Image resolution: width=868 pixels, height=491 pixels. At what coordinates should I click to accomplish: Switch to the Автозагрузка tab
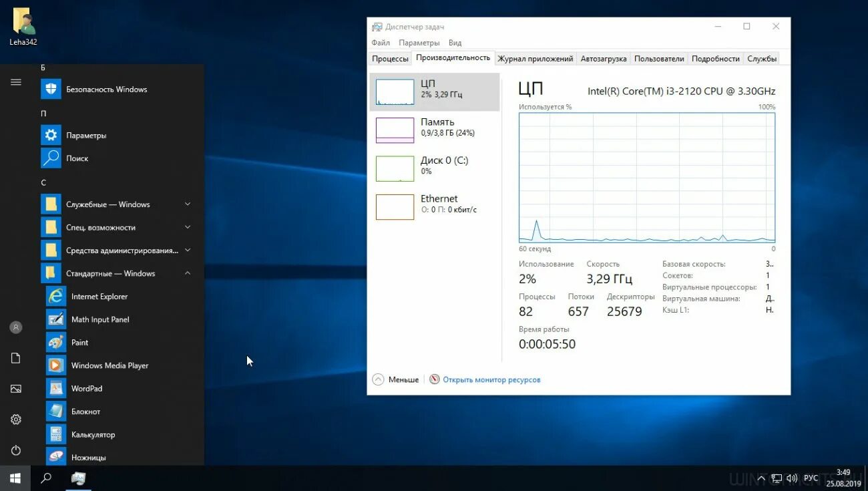tap(604, 59)
